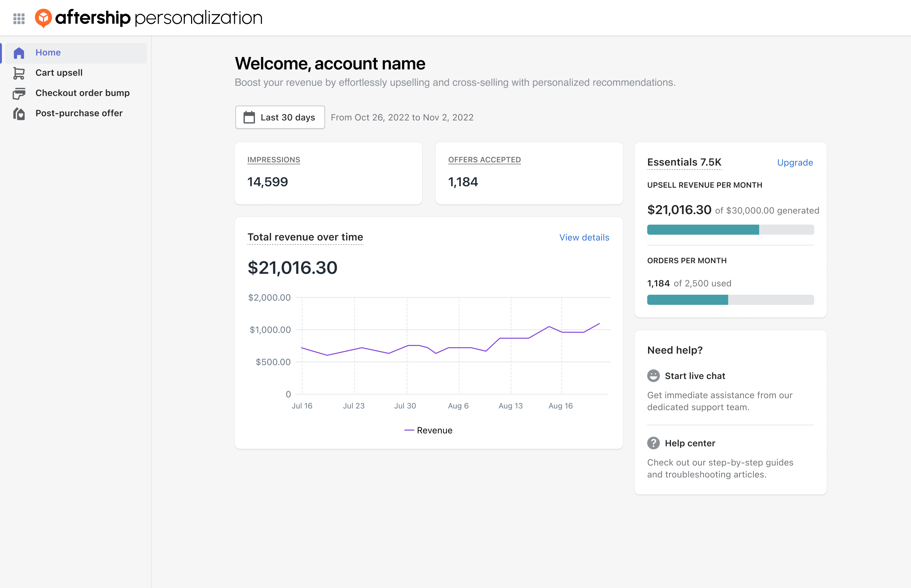Click the Upgrade link
Image resolution: width=911 pixels, height=588 pixels.
(x=795, y=162)
